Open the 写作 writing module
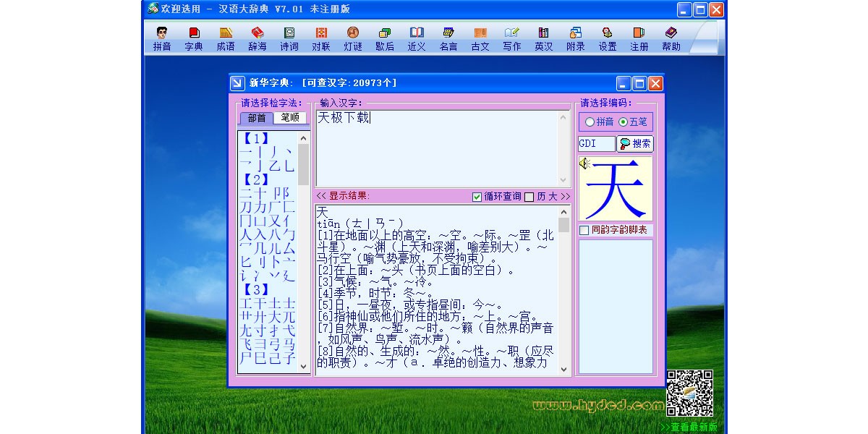 click(x=512, y=39)
